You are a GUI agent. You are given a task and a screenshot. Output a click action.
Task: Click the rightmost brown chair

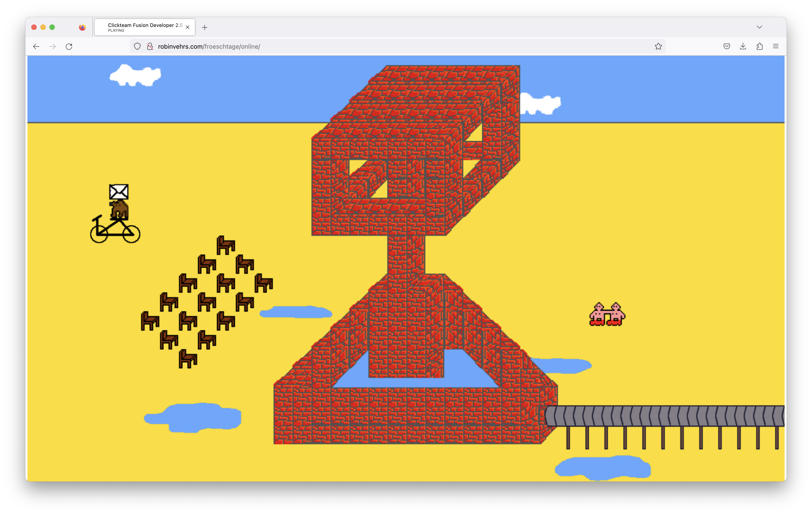click(264, 283)
